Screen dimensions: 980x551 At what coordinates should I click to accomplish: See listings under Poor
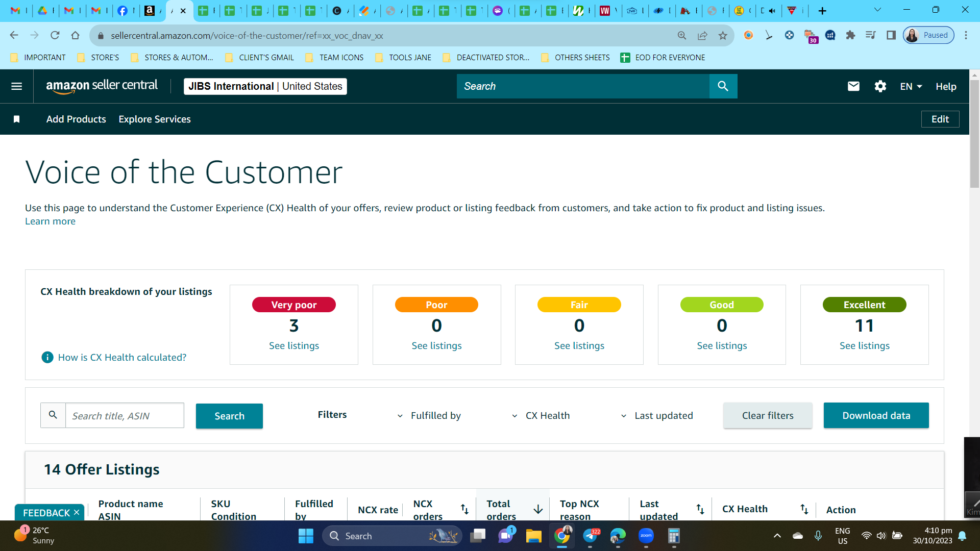tap(436, 346)
